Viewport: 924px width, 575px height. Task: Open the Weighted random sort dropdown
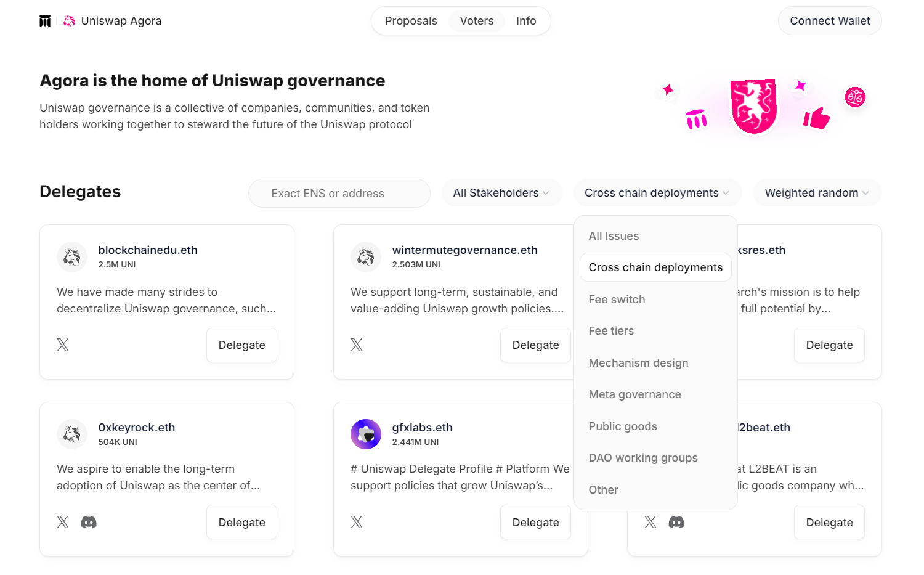pos(817,193)
